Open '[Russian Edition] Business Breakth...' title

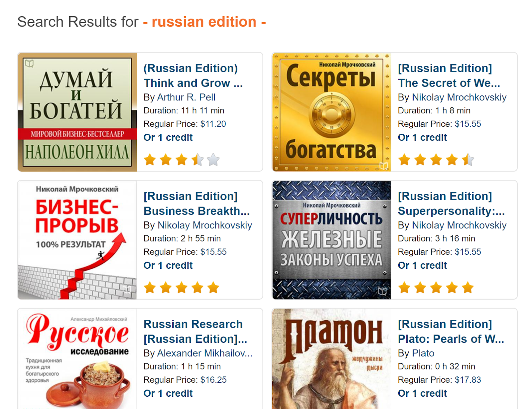pyautogui.click(x=197, y=204)
